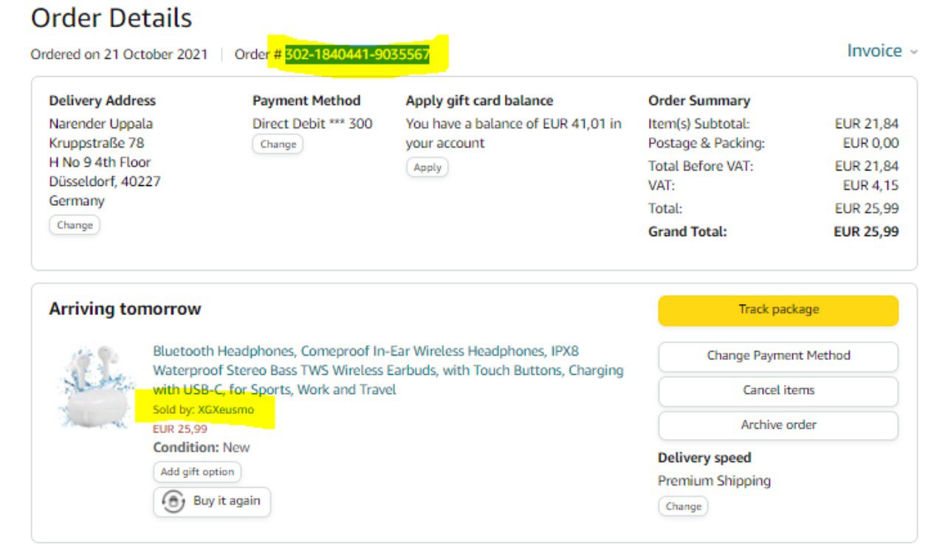Viewport: 945px width, 560px height.
Task: Open seller XGXeusmo link
Action: click(226, 409)
